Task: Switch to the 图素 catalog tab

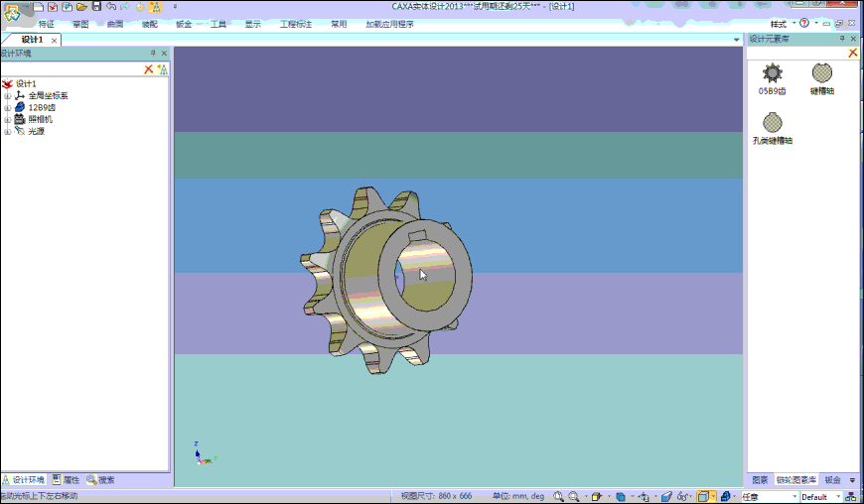Action: tap(760, 480)
